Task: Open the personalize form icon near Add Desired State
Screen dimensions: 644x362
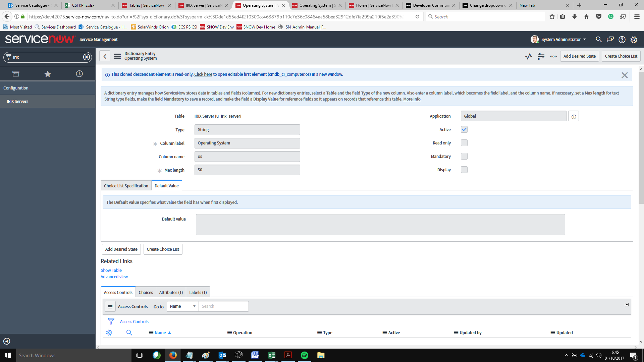Action: (541, 56)
